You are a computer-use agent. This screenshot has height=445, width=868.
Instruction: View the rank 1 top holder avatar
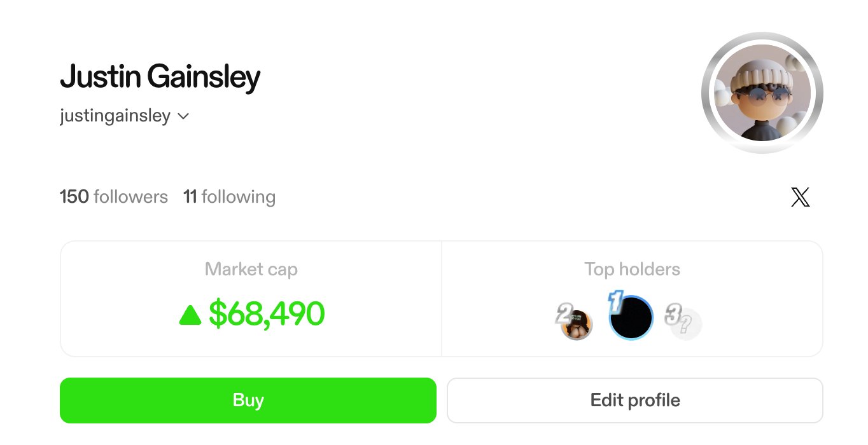[631, 319]
